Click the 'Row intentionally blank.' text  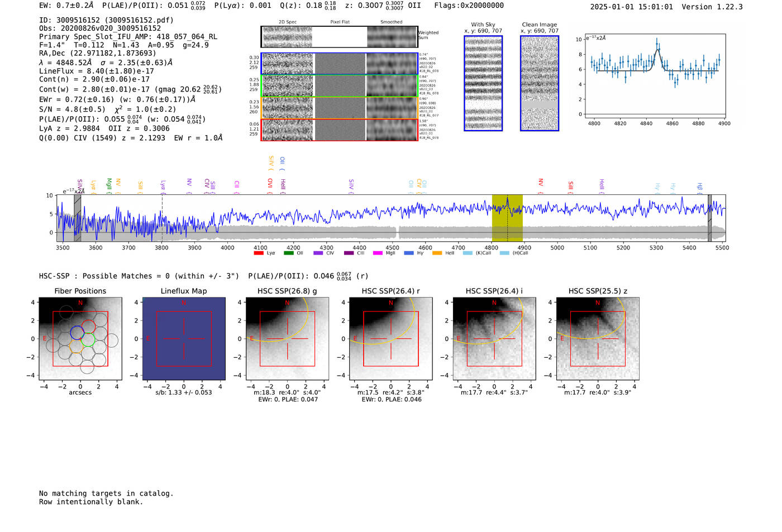pyautogui.click(x=91, y=502)
